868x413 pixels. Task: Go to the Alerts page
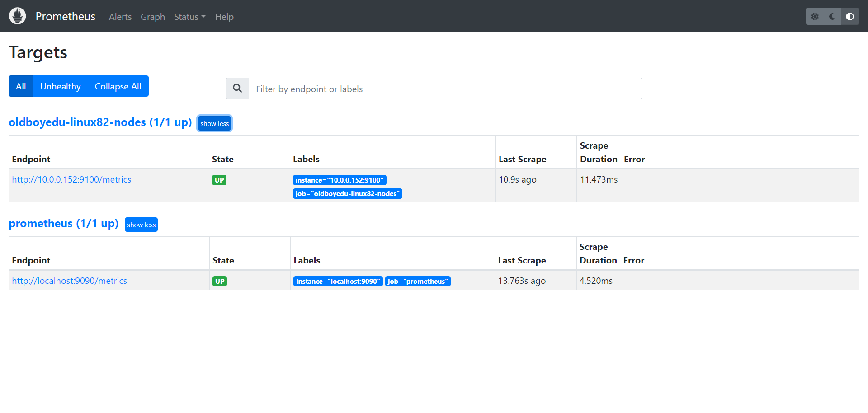[120, 17]
